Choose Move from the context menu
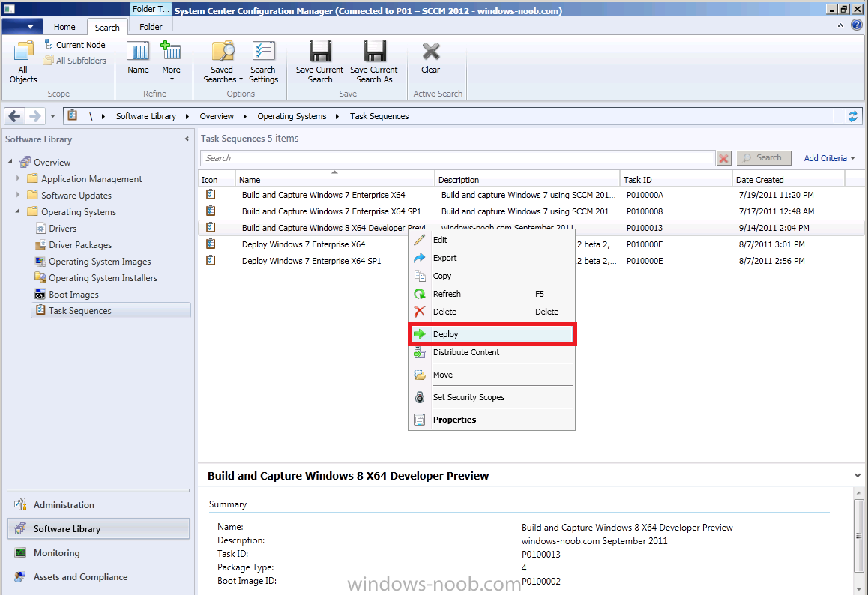This screenshot has height=595, width=868. [492, 375]
